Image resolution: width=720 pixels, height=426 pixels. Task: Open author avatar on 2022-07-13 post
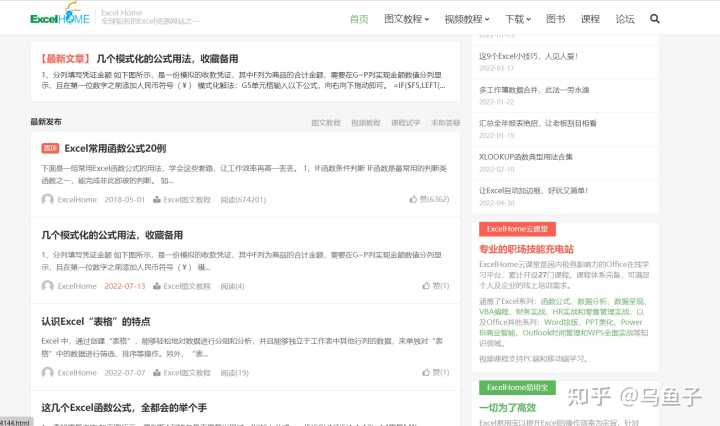tap(48, 286)
